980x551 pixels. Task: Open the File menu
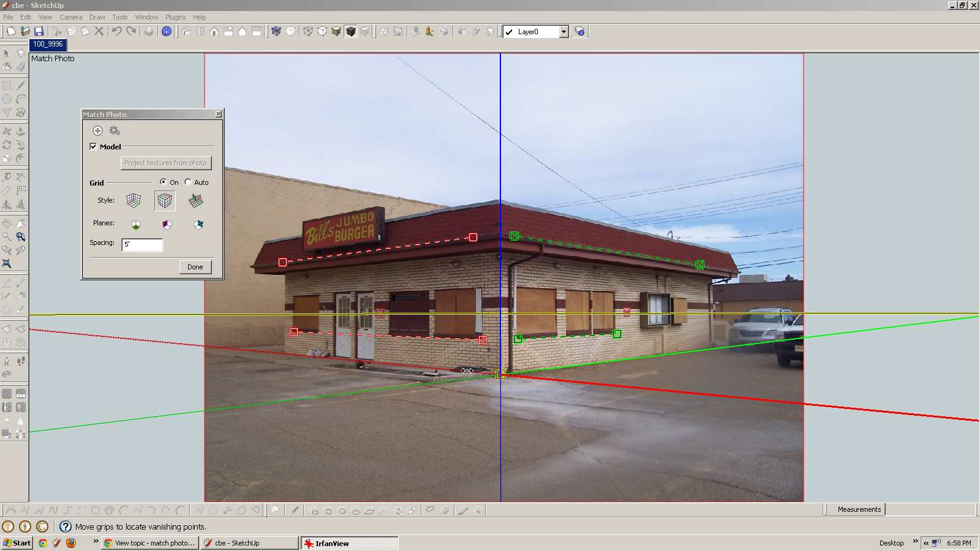[x=8, y=17]
